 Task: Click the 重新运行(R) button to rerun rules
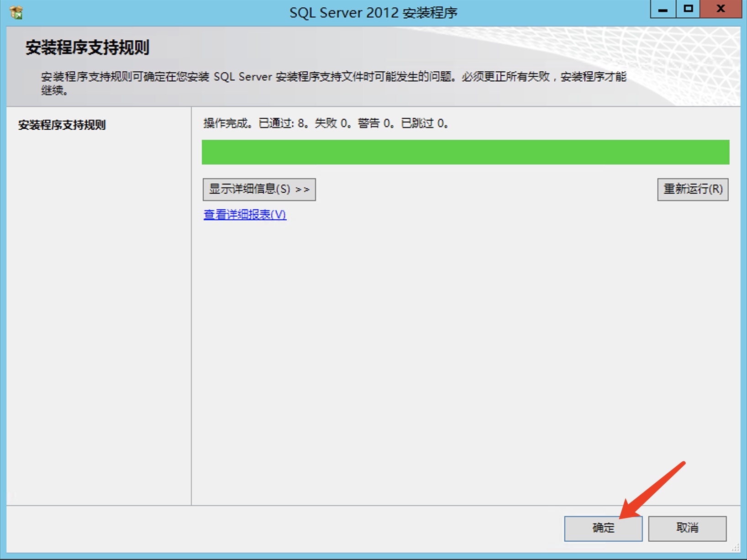[x=693, y=189]
